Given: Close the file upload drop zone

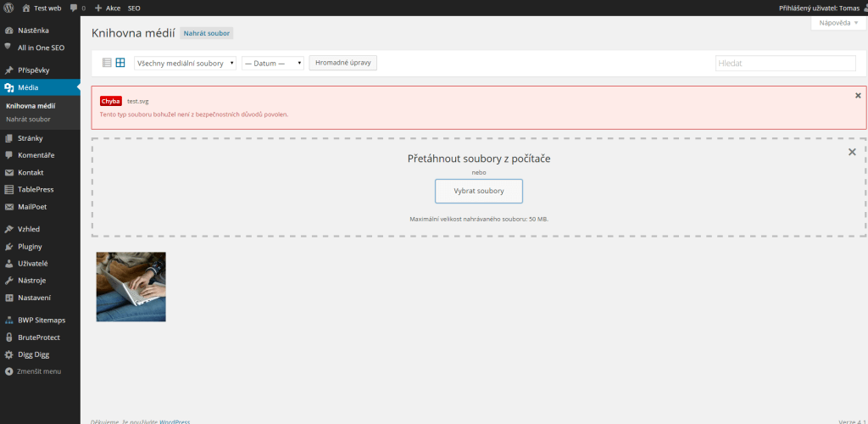Looking at the screenshot, I should [x=853, y=152].
